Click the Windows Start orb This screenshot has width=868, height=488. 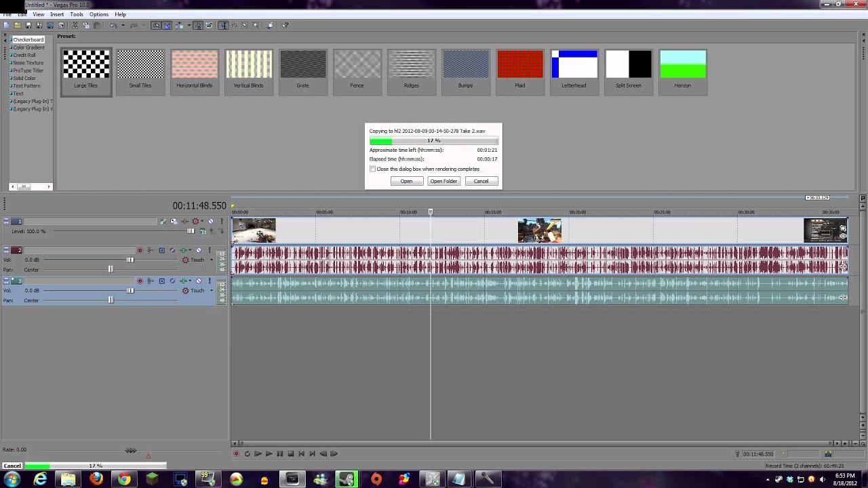click(x=12, y=480)
